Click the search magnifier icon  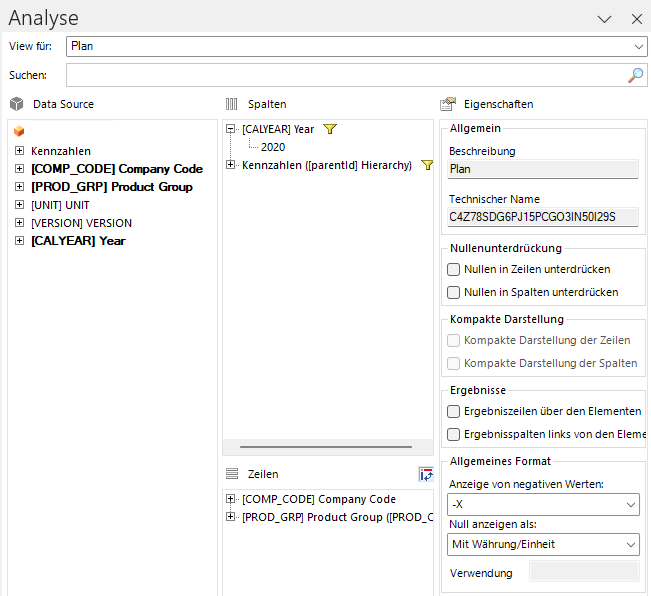tap(636, 75)
